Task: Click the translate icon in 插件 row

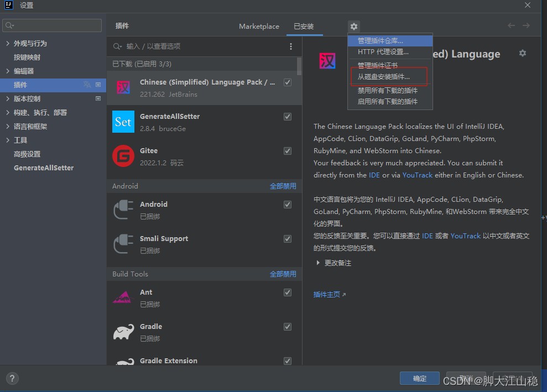Action: tap(87, 85)
